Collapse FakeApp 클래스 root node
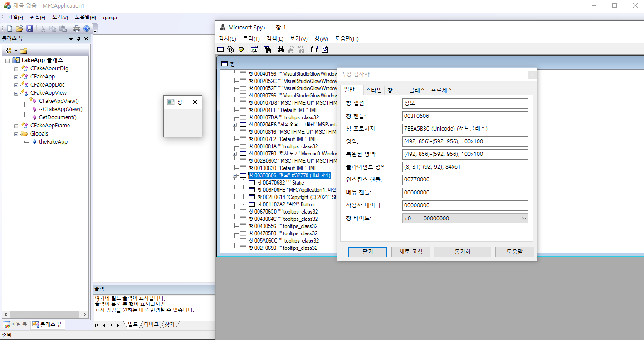Image resolution: width=644 pixels, height=340 pixels. [8, 60]
